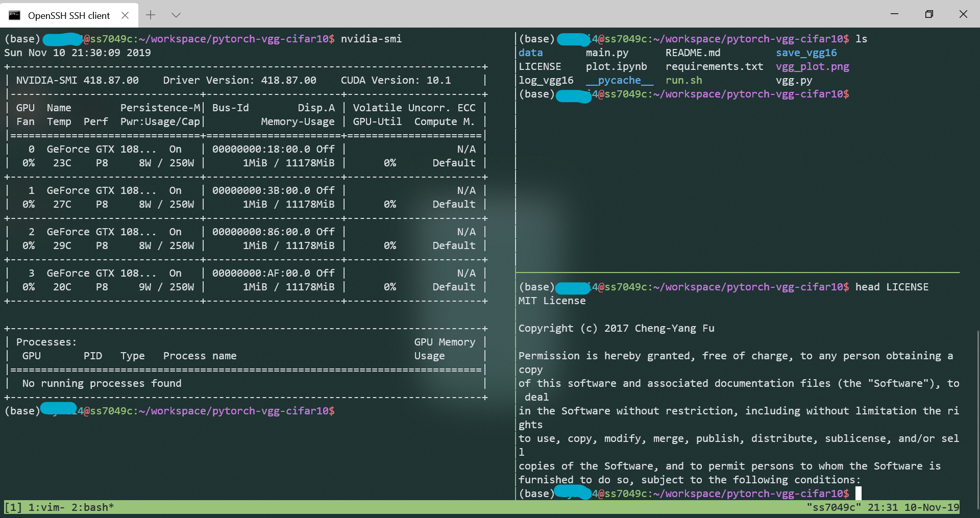Click the nvidia-smi command text

click(371, 39)
